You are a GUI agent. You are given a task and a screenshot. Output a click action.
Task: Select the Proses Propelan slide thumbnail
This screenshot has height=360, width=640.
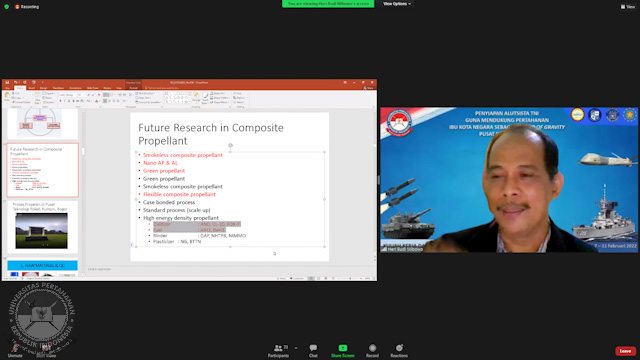42,227
